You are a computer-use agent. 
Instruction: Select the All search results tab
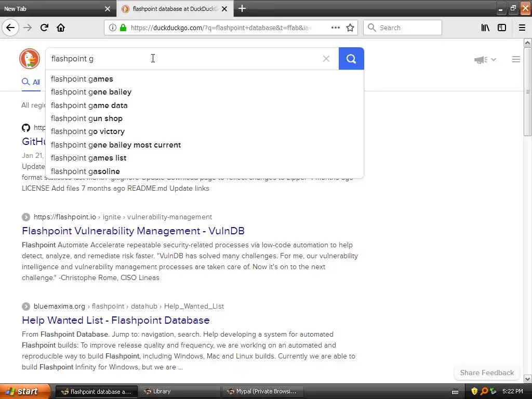pyautogui.click(x=31, y=82)
